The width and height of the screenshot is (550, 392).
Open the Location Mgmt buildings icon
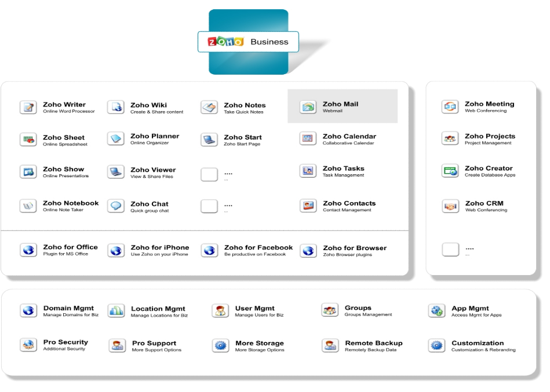pos(116,311)
